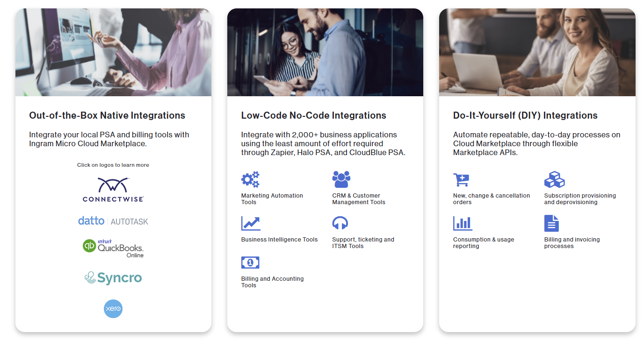Viewport: 644px width, 341px height.
Task: Click the Consumption usage bar chart icon
Action: 463,223
